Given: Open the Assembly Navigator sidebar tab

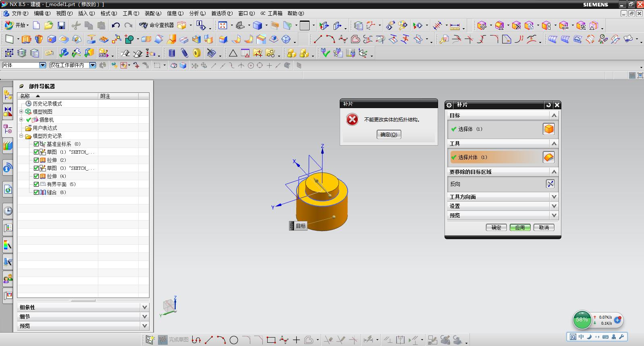Looking at the screenshot, I should point(8,95).
